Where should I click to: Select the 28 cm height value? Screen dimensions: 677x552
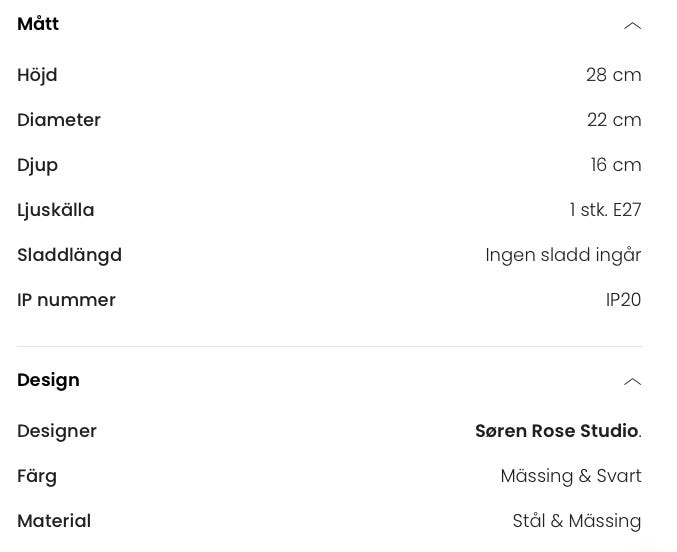(x=613, y=75)
